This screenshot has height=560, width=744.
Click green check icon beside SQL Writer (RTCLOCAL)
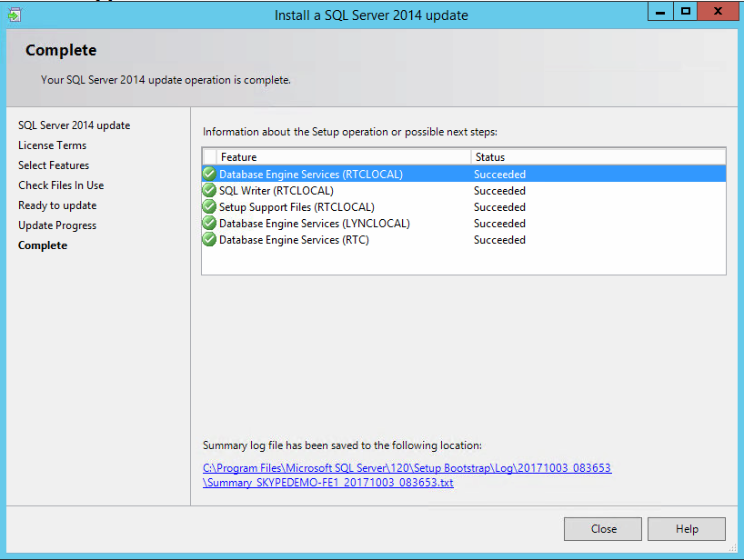click(209, 191)
